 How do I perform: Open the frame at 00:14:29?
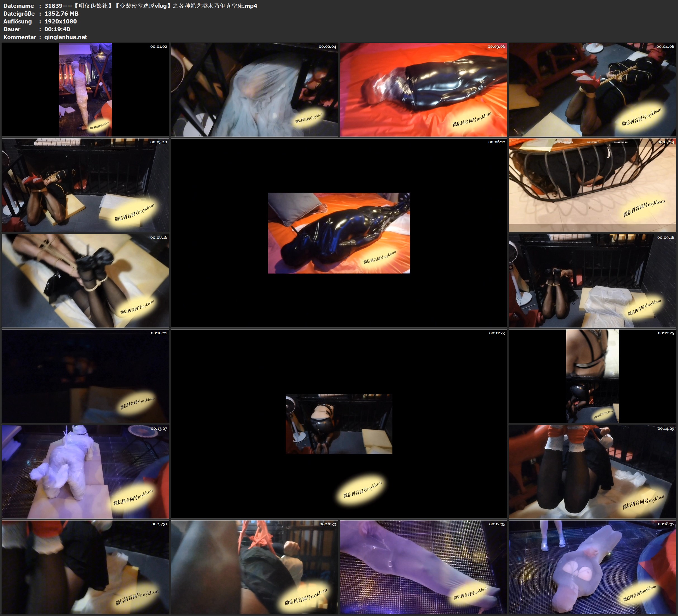tap(592, 472)
